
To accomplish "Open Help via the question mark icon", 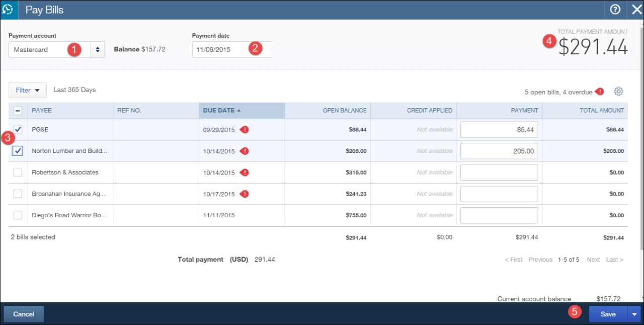I will point(614,10).
